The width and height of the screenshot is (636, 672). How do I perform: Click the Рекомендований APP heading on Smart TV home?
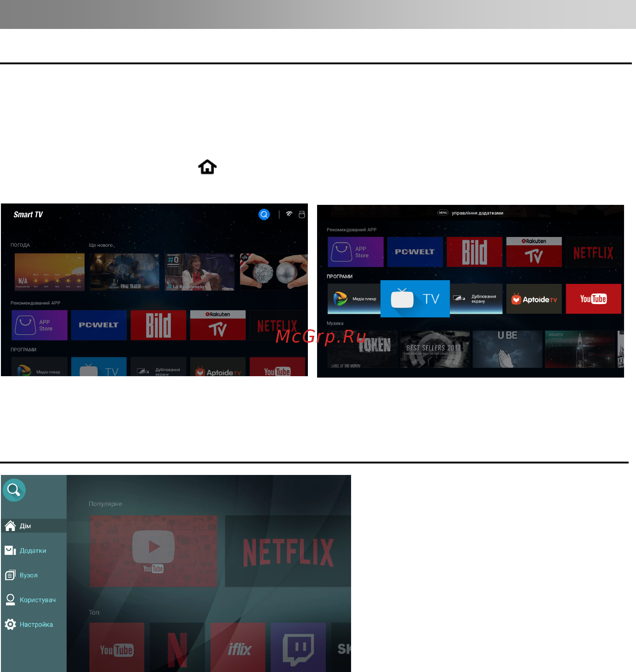(35, 303)
